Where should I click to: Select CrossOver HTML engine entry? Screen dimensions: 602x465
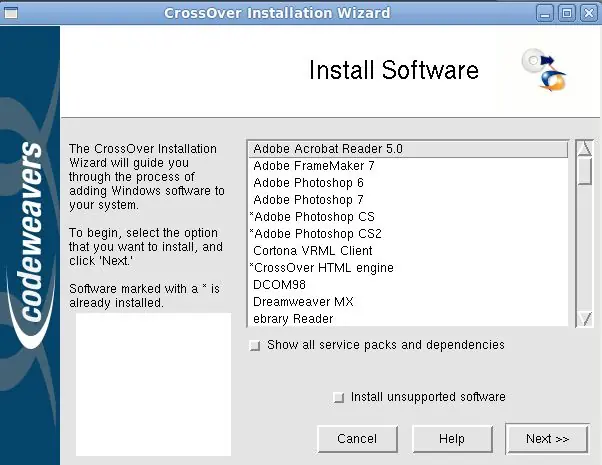tap(408, 268)
